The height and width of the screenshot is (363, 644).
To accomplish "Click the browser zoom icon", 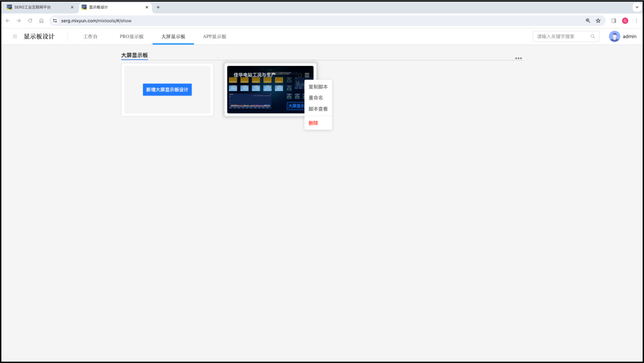I will [588, 21].
